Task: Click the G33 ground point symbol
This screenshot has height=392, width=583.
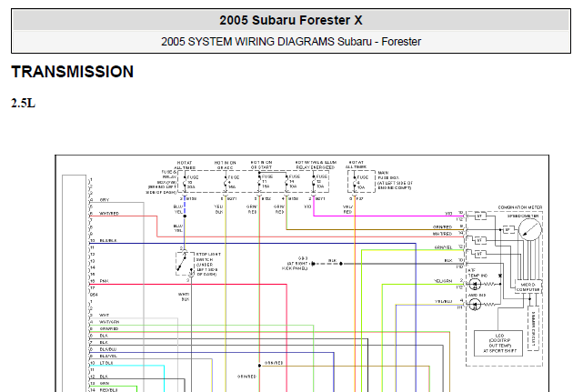Action: (x=313, y=264)
